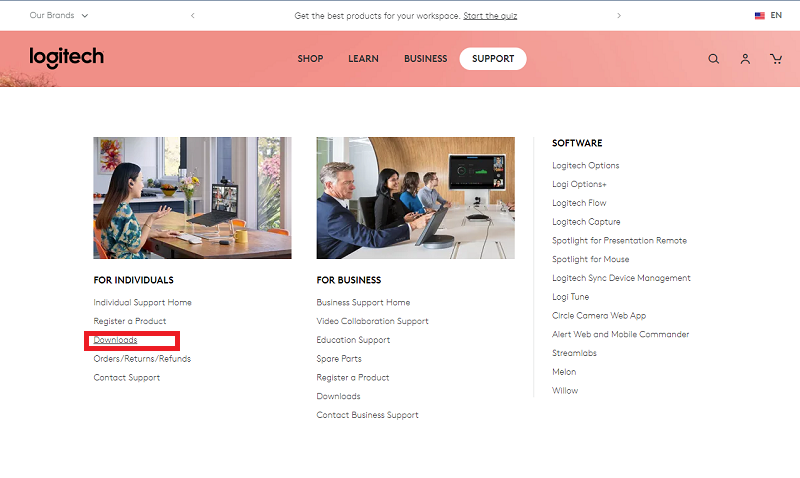
Task: Click Melon link
Action: [564, 372]
